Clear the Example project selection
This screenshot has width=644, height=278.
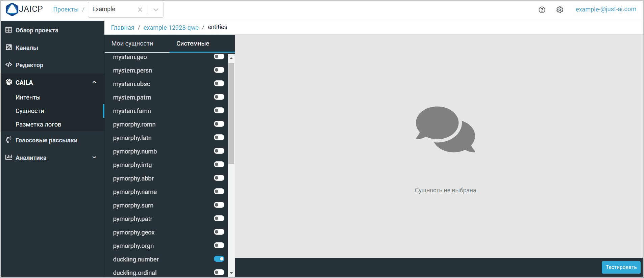coord(140,10)
